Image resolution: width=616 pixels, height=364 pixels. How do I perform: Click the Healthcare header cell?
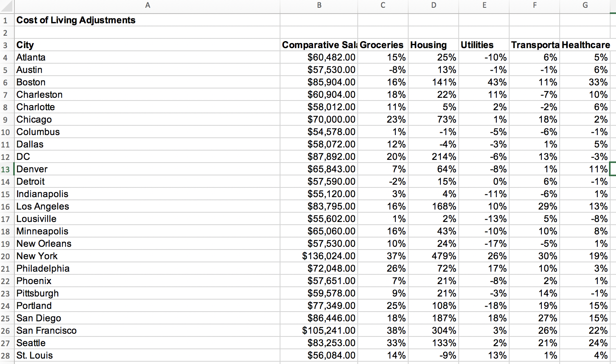[585, 45]
